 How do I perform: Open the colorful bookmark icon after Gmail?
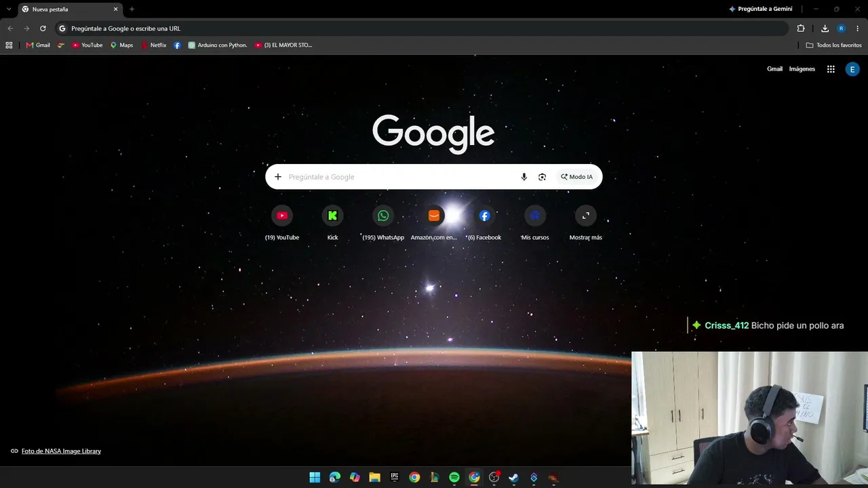point(61,45)
